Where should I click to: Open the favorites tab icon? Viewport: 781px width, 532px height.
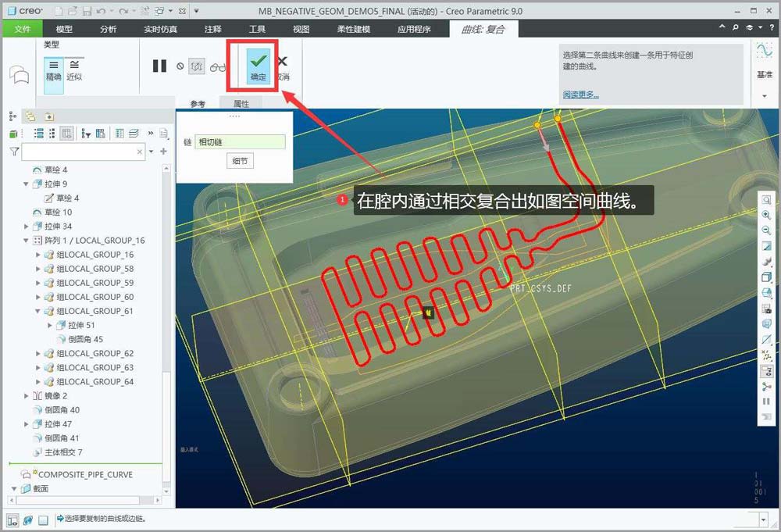48,116
